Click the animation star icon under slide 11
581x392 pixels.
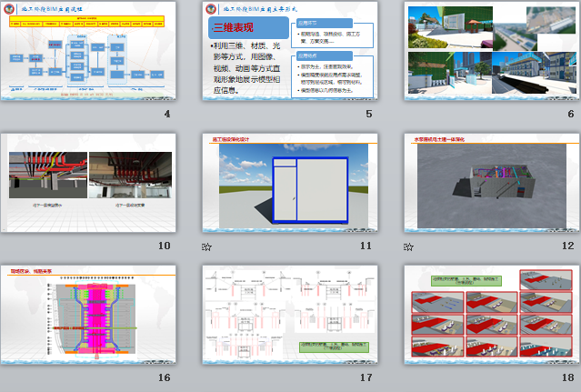(205, 246)
